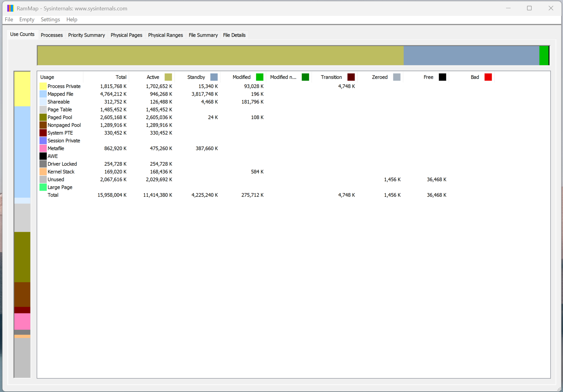Click the Page Table gray swatch
The image size is (563, 392).
click(43, 110)
